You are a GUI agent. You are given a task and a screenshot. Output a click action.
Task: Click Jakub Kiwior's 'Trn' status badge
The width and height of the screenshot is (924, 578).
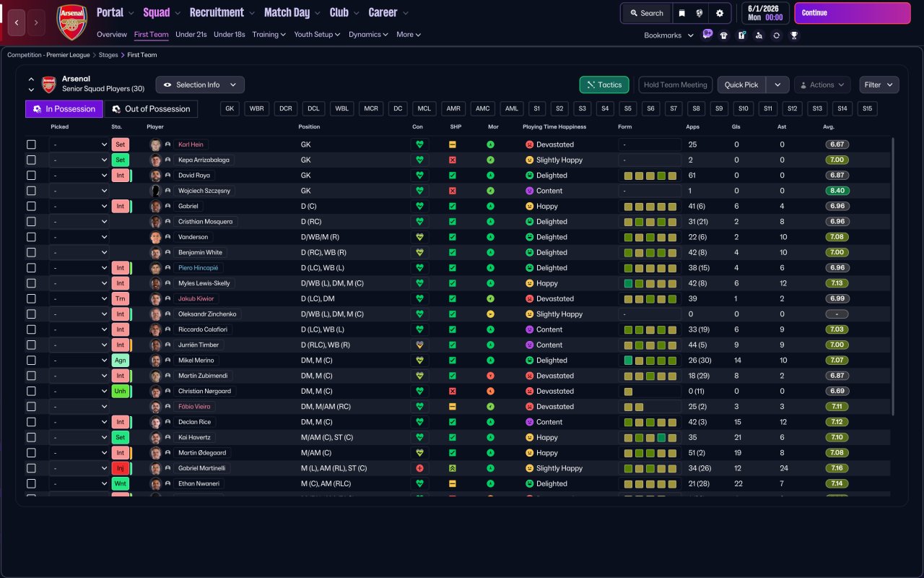tap(120, 298)
